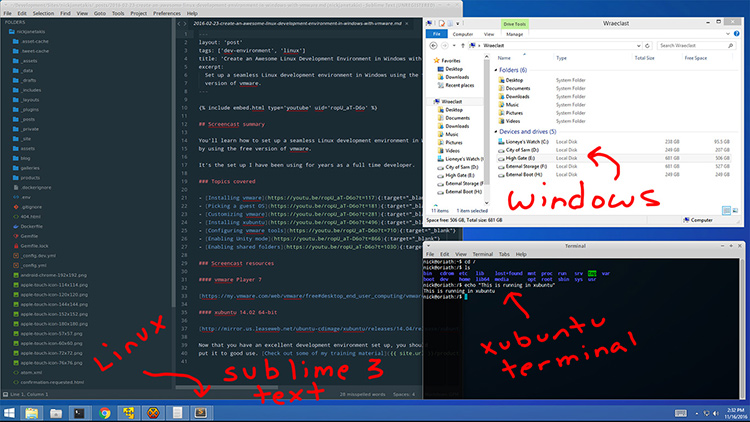Open Sublime Text Preferences menu

166,13
